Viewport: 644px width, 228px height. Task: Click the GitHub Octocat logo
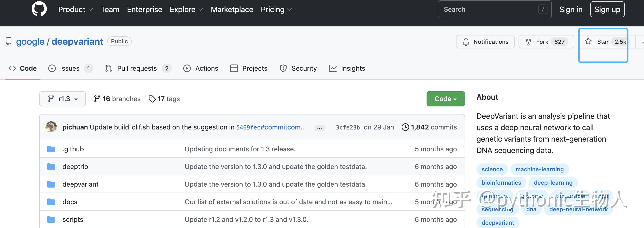pyautogui.click(x=39, y=9)
